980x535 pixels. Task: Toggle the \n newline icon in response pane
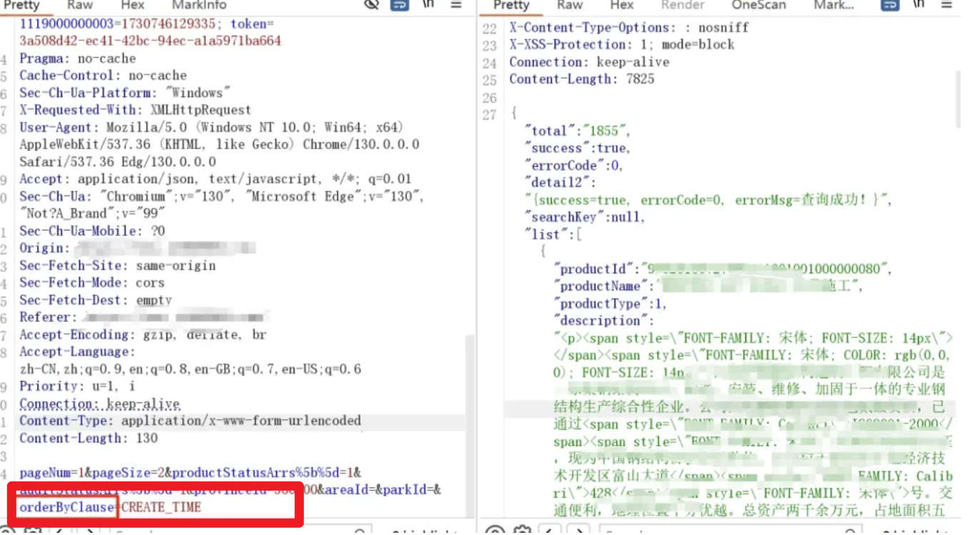[x=919, y=4]
